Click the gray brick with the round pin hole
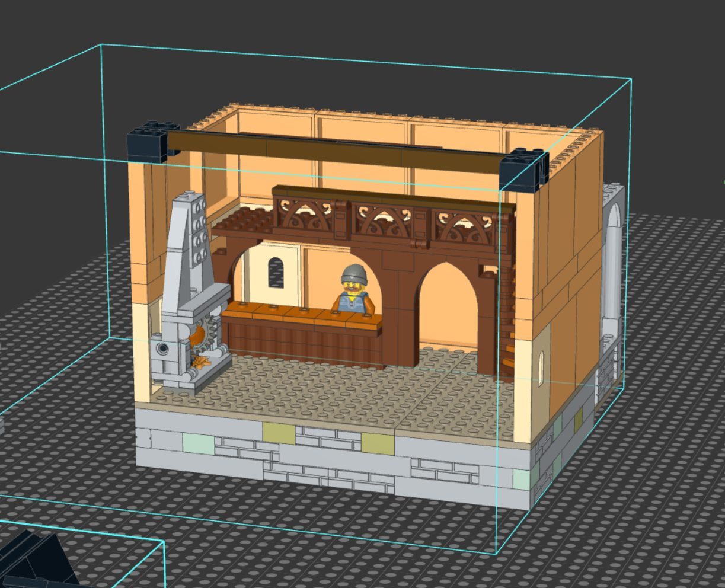The height and width of the screenshot is (588, 725). click(x=162, y=349)
